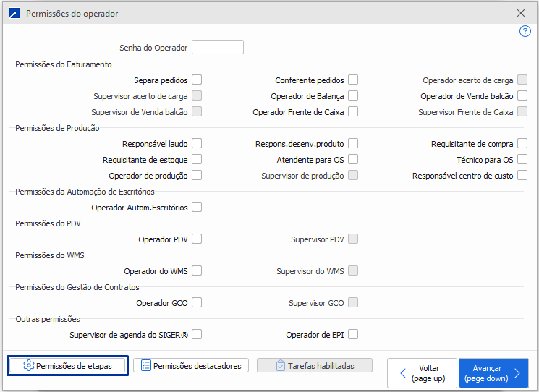Check the Requisitante de compra box

522,144
